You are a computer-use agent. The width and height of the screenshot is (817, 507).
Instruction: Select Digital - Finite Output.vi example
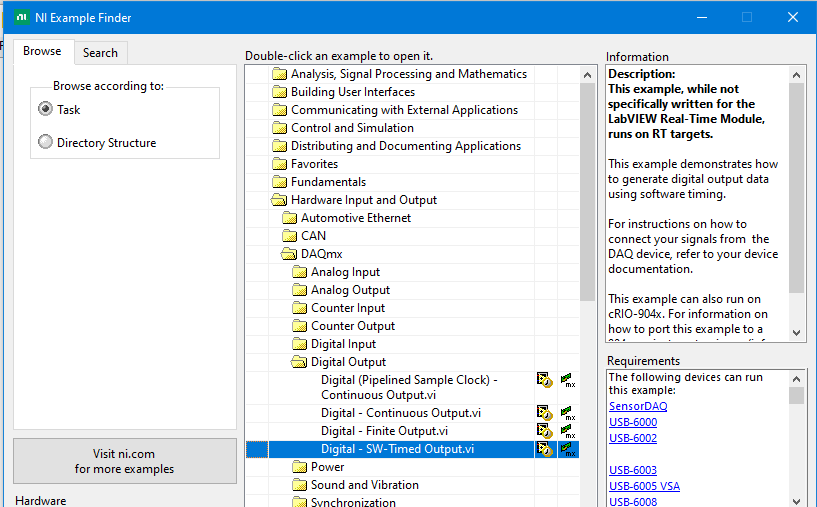click(x=385, y=431)
